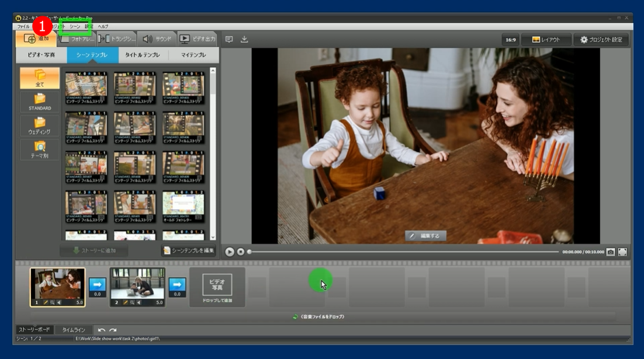Open the 16:9 aspect ratio selector

[x=510, y=40]
